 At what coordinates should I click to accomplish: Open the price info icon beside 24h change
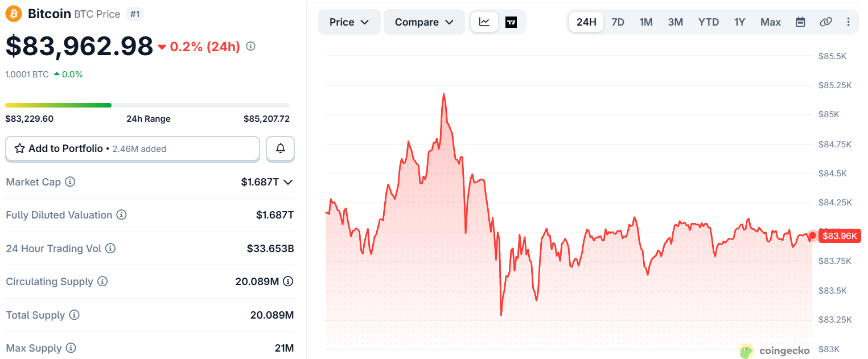point(250,46)
